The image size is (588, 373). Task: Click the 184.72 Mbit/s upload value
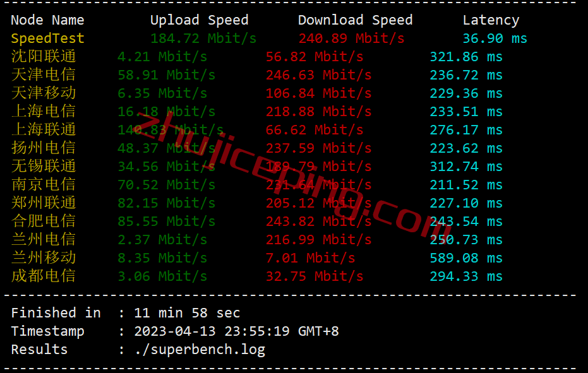(x=203, y=38)
